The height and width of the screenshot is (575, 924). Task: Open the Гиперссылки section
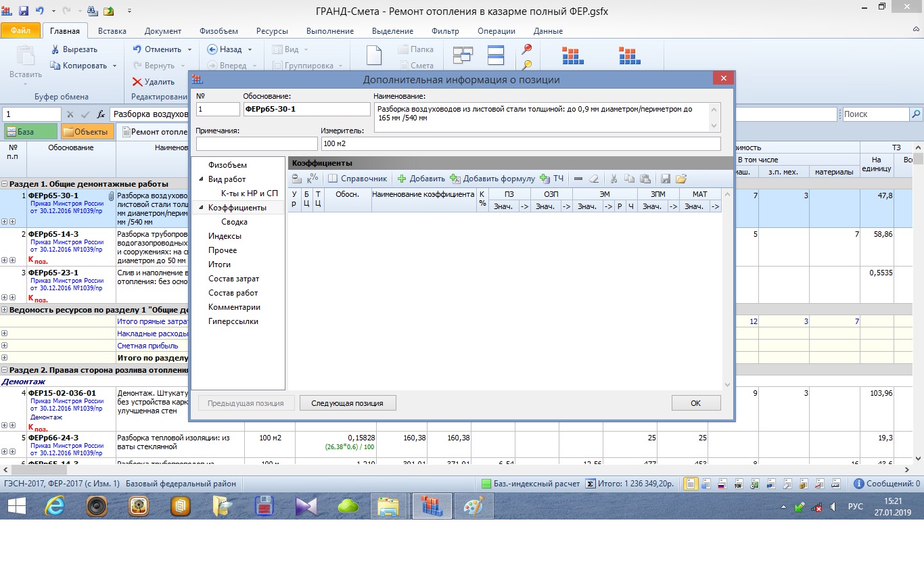(233, 321)
